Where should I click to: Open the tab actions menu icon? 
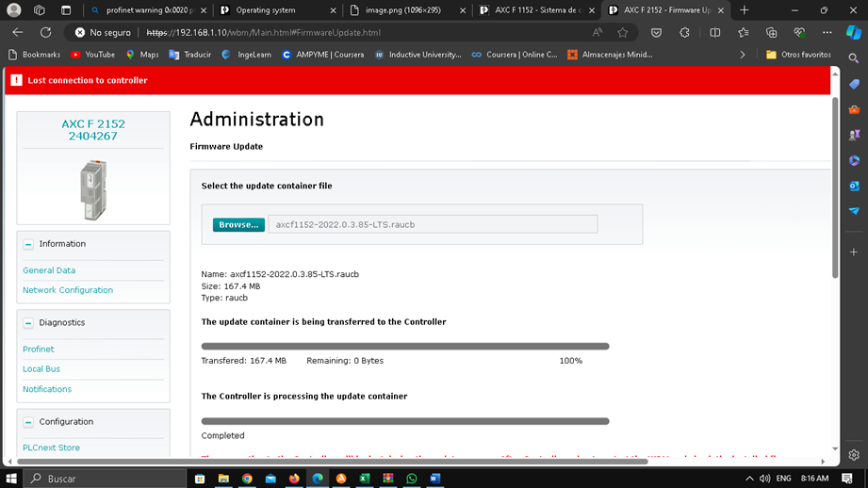pyautogui.click(x=66, y=10)
